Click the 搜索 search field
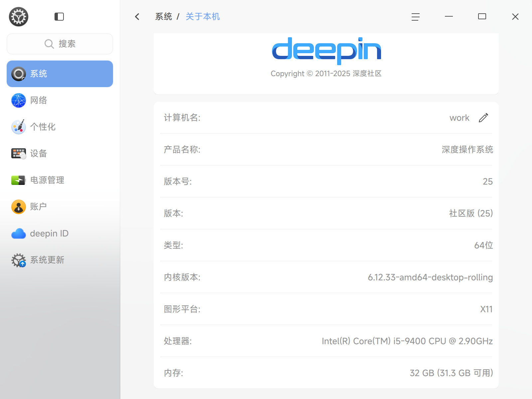This screenshot has width=532, height=399. click(x=60, y=44)
